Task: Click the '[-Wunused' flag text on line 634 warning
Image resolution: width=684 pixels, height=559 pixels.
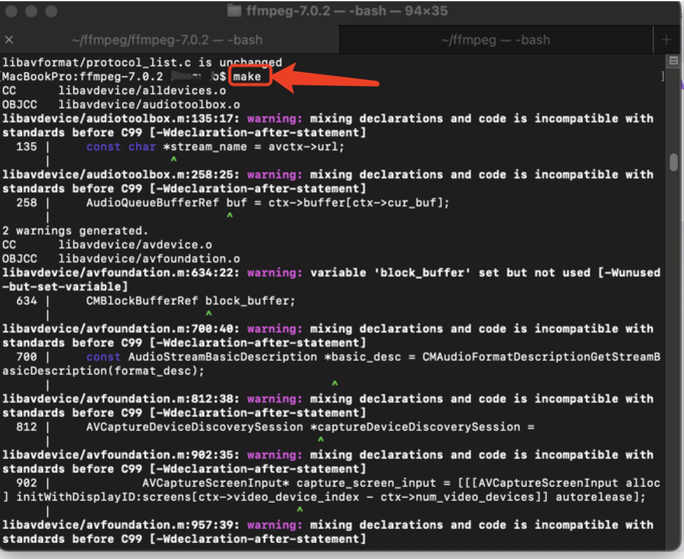Action: click(x=629, y=273)
